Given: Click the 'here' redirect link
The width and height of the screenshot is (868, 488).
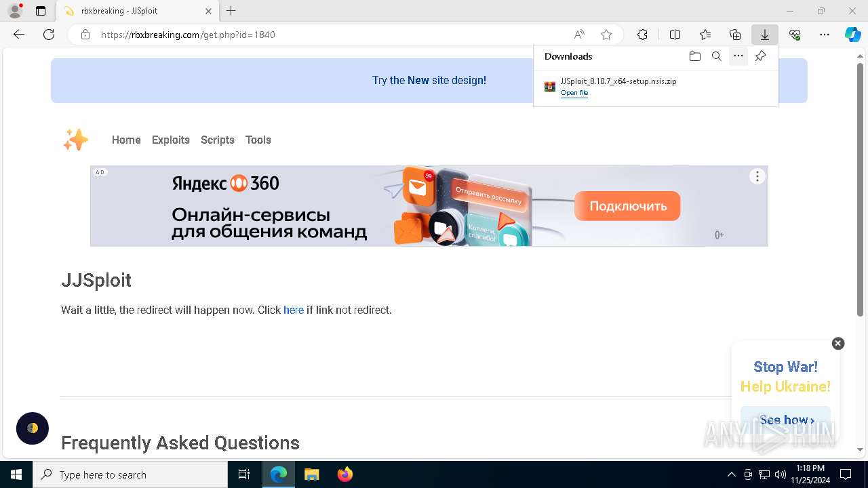Looking at the screenshot, I should click(294, 310).
